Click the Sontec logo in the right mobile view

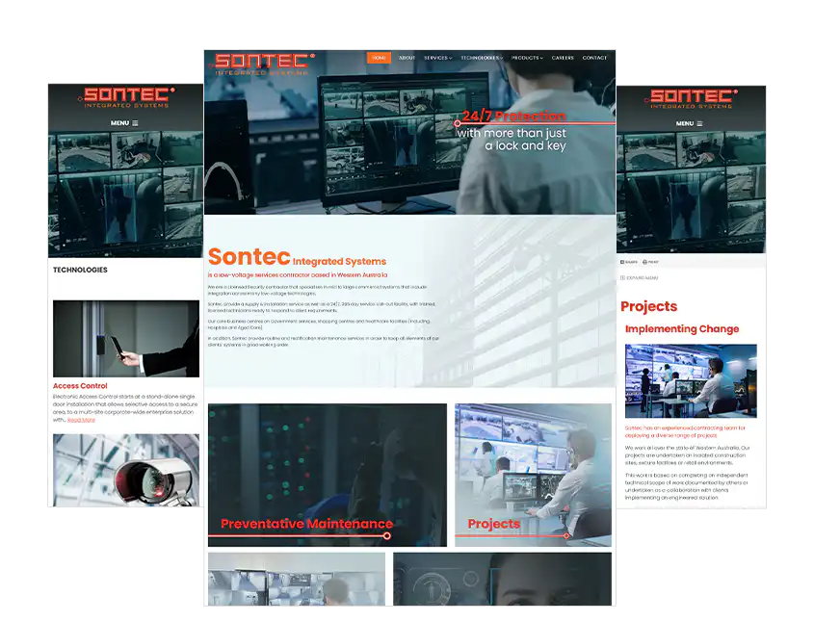click(691, 99)
